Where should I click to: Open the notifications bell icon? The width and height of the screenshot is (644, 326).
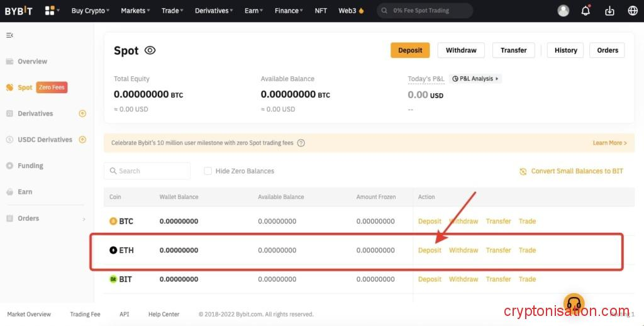click(586, 11)
